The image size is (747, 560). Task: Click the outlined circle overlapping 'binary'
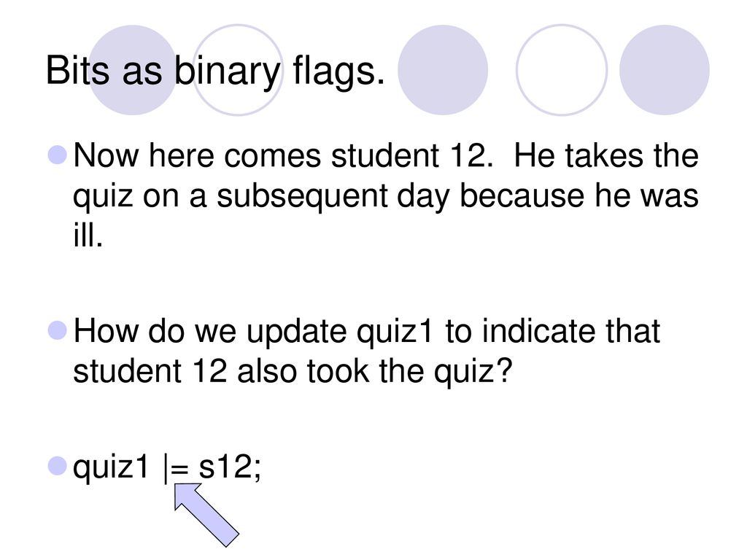point(238,70)
